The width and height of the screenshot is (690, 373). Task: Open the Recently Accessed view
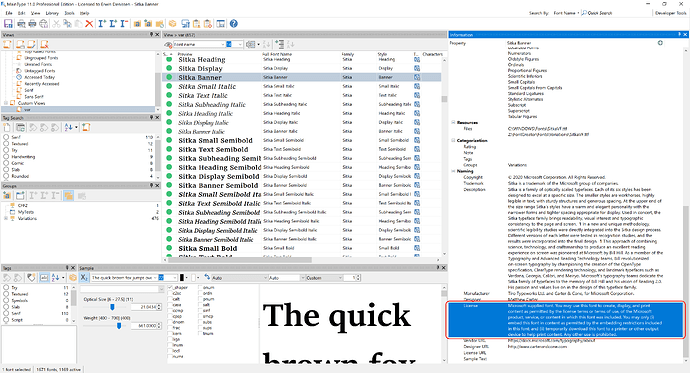(42, 84)
